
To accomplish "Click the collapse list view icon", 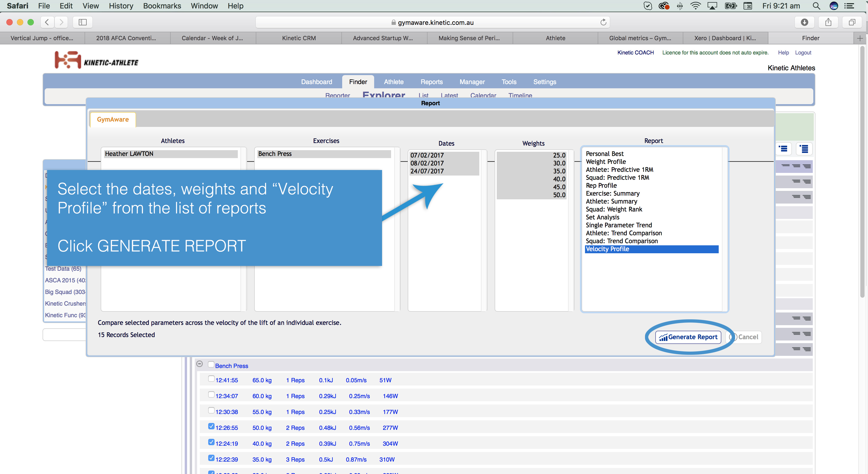I will point(783,149).
